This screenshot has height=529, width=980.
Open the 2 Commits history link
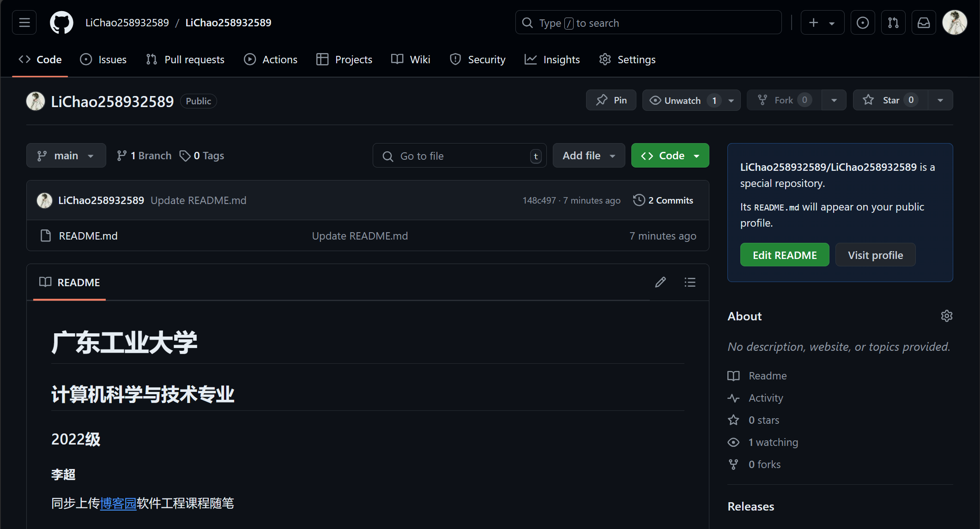click(x=663, y=200)
